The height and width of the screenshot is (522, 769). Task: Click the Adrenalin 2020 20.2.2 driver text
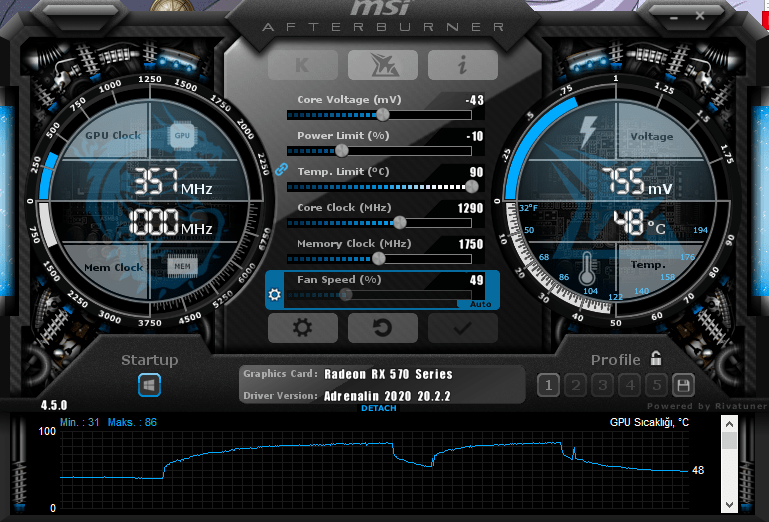pos(387,396)
